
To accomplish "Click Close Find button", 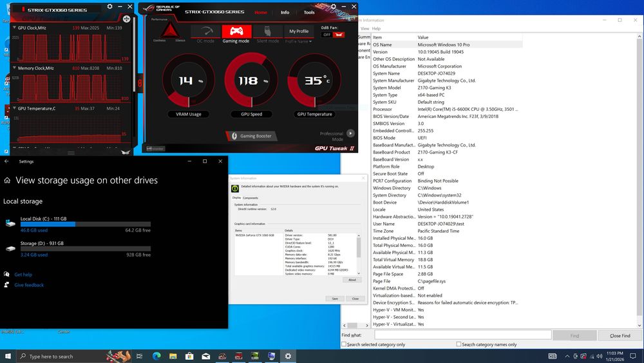I will coord(620,335).
